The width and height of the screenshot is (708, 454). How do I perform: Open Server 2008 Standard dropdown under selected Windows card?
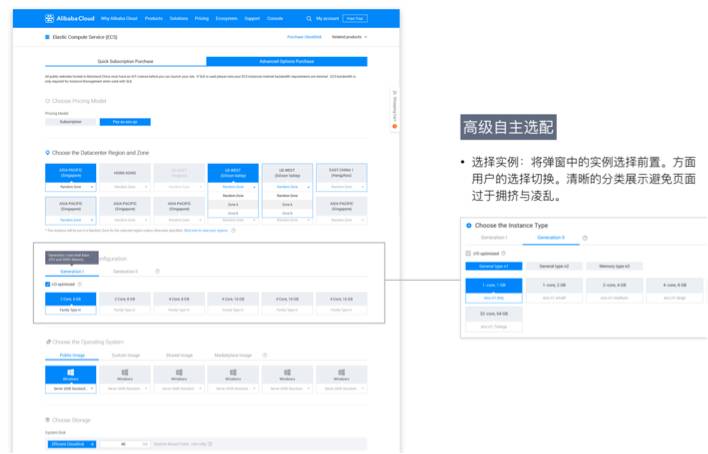[70, 388]
